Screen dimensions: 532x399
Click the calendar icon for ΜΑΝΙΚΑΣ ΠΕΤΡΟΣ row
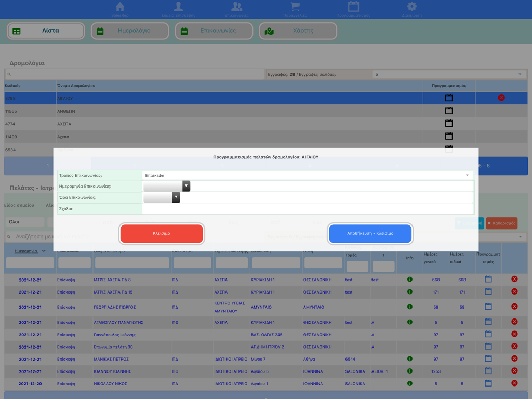pos(488,359)
